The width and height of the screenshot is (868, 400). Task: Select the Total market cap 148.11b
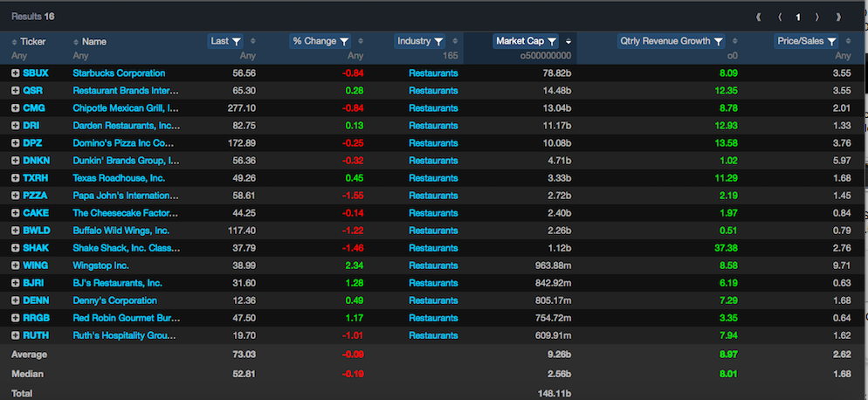[555, 393]
